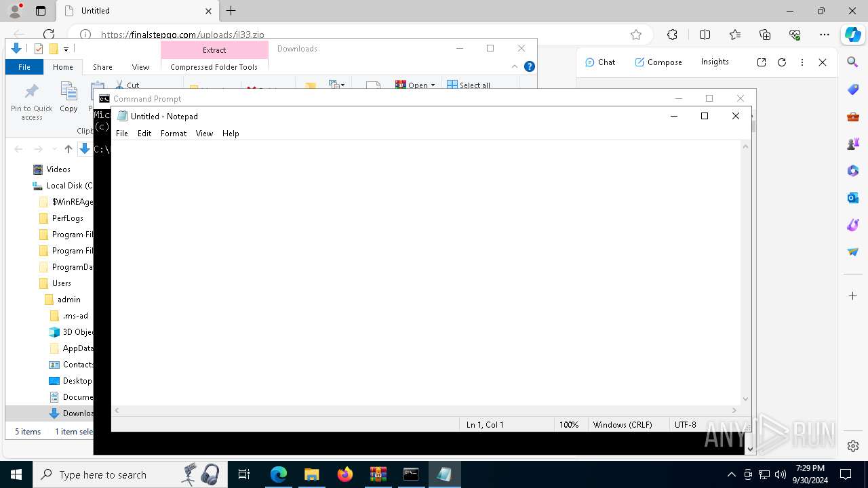
Task: Open Copilot pane more options menu
Action: 802,62
